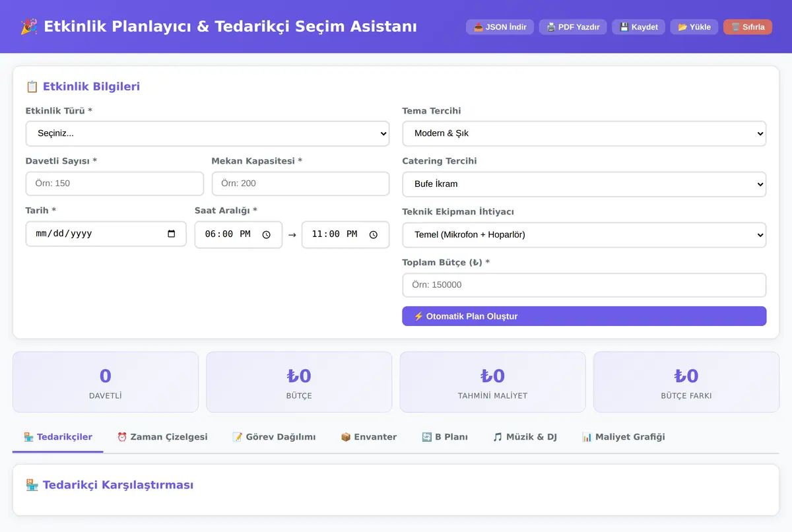Focus the Mekan Kapasitesi input field
Screen dimensions: 792x532
tap(300, 183)
